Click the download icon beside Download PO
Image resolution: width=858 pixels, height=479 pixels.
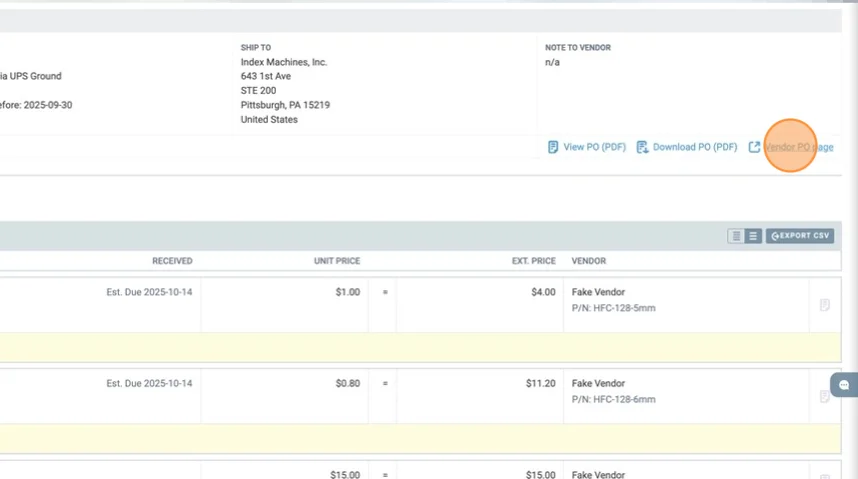coord(642,147)
